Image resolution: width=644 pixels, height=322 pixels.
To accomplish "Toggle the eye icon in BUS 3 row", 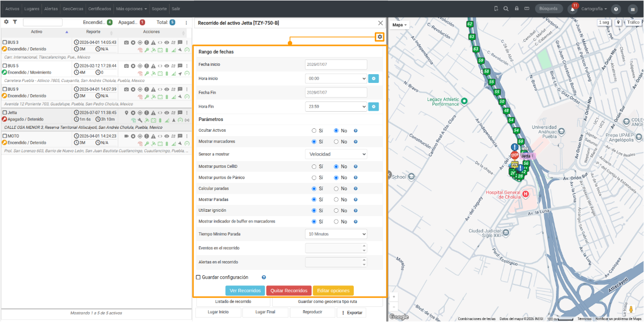I will pos(167,42).
